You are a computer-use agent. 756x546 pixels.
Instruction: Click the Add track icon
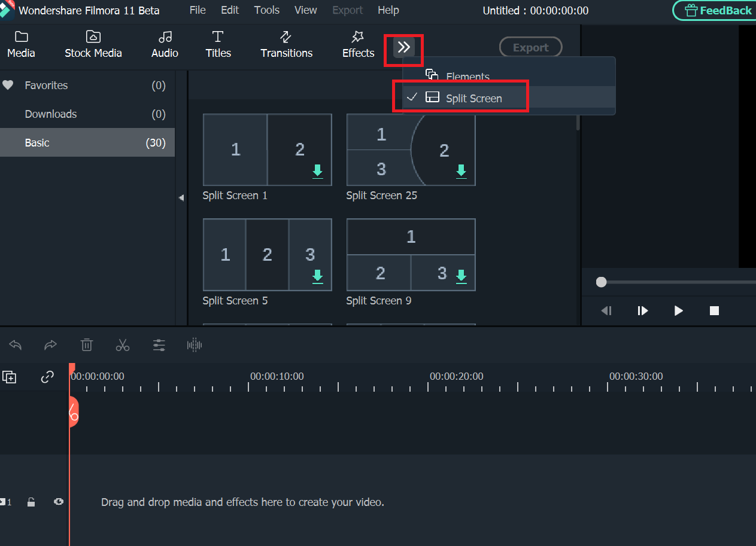[9, 377]
